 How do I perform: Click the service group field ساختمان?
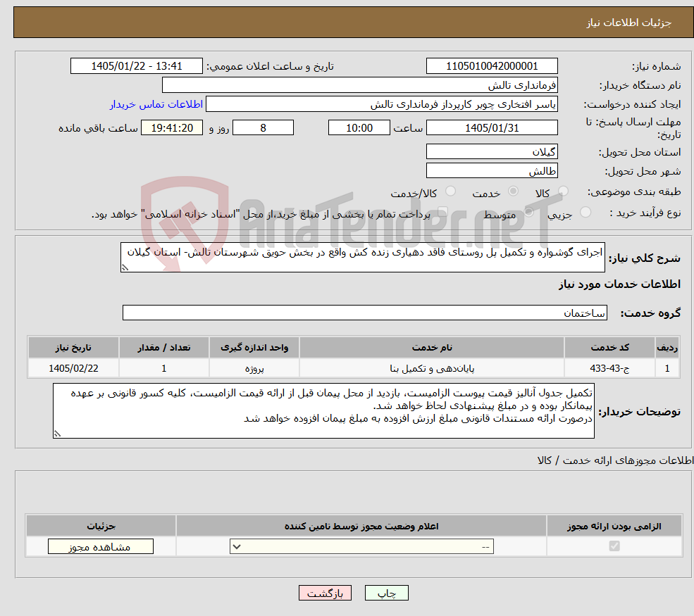click(x=365, y=313)
